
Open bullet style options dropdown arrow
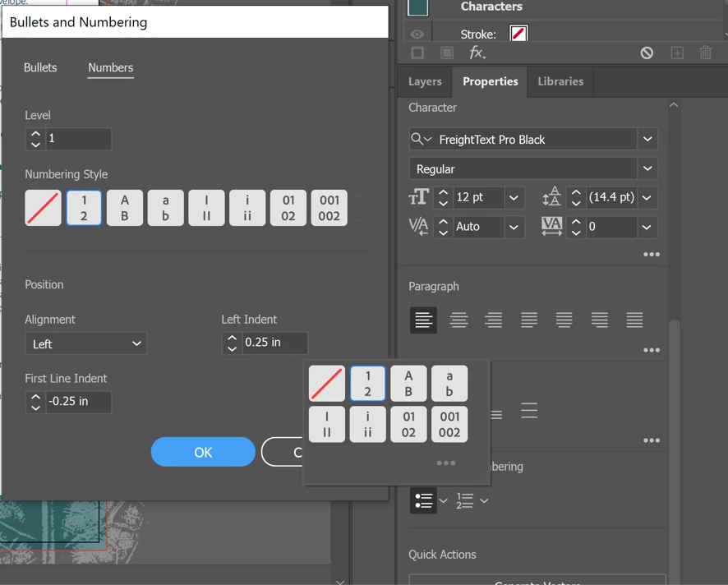coord(444,501)
